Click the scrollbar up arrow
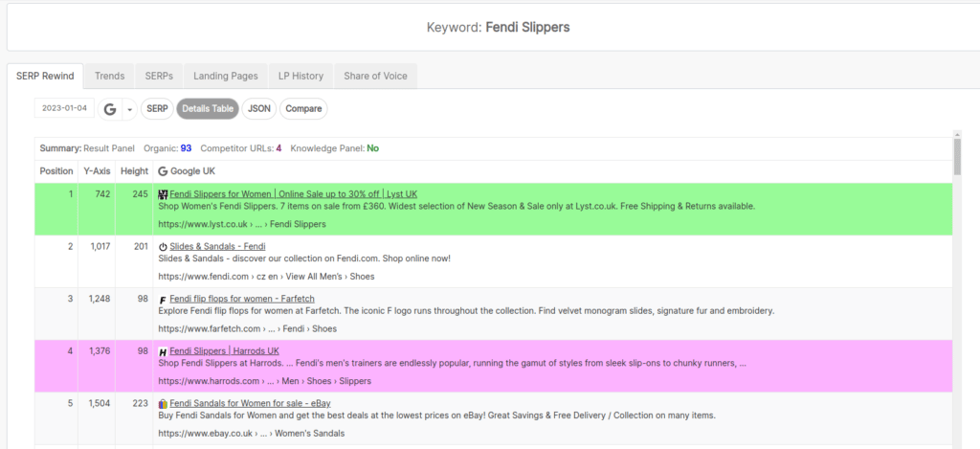Viewport: 980px width, 449px height. pos(957,134)
